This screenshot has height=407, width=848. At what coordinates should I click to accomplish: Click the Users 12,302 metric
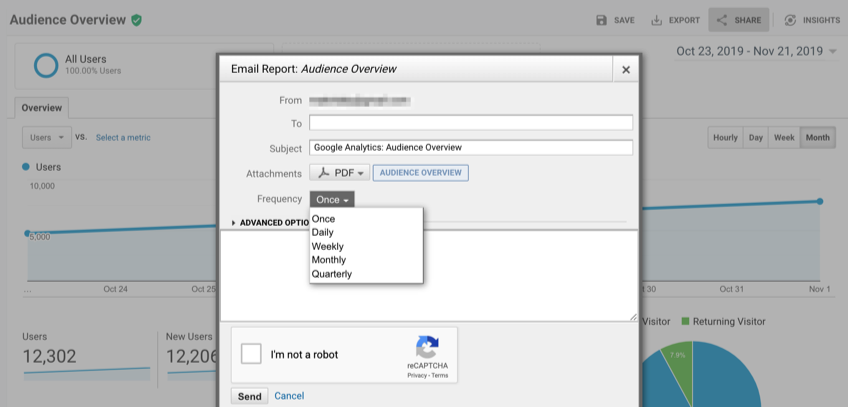49,356
